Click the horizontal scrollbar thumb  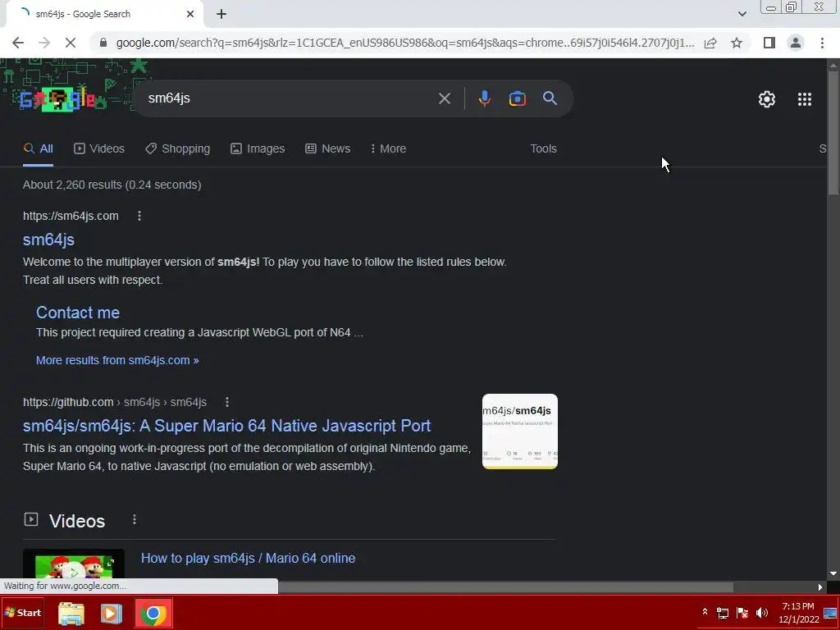pyautogui.click(x=505, y=587)
